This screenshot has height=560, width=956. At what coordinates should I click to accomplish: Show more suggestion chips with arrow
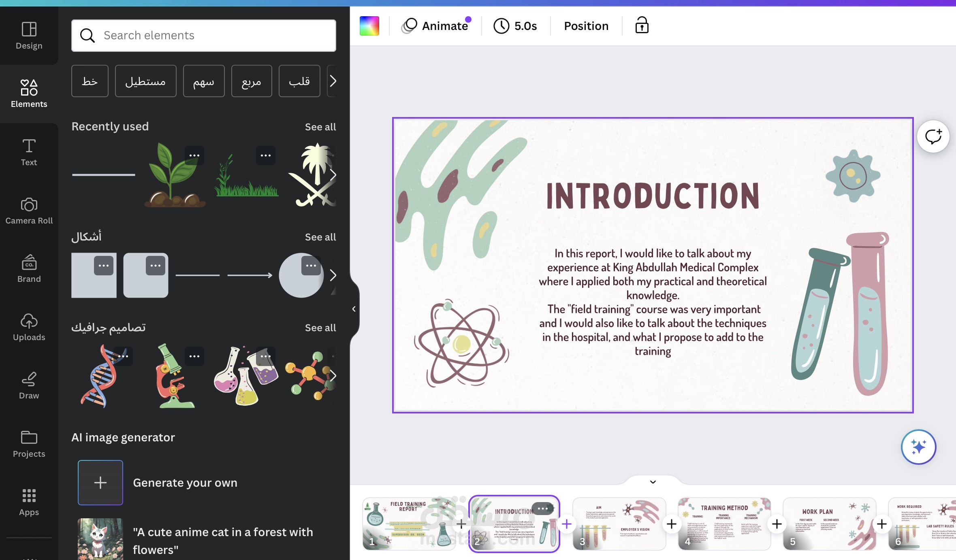(x=333, y=81)
